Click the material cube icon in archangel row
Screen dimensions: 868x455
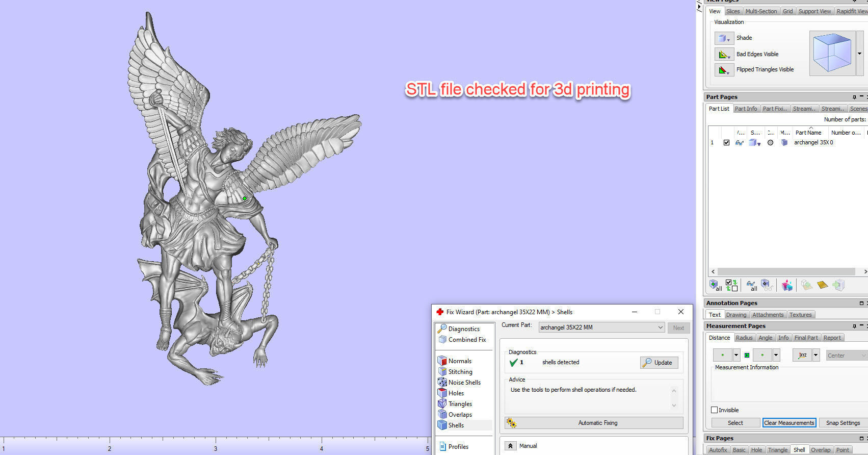(x=784, y=143)
